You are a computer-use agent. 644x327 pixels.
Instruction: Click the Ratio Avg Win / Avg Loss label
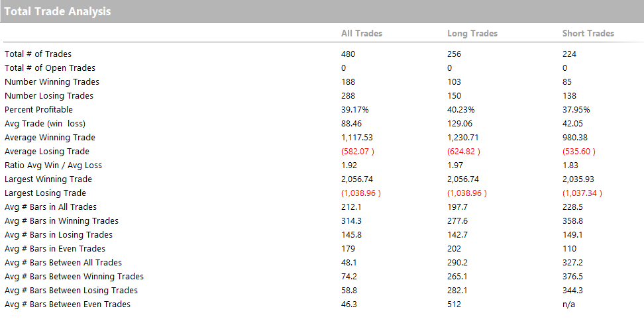pyautogui.click(x=53, y=165)
